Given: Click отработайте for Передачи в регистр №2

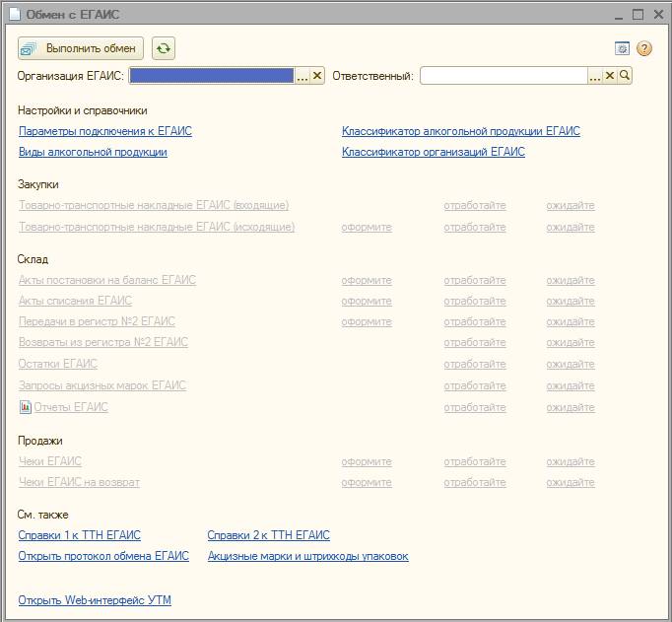Looking at the screenshot, I should click(475, 322).
